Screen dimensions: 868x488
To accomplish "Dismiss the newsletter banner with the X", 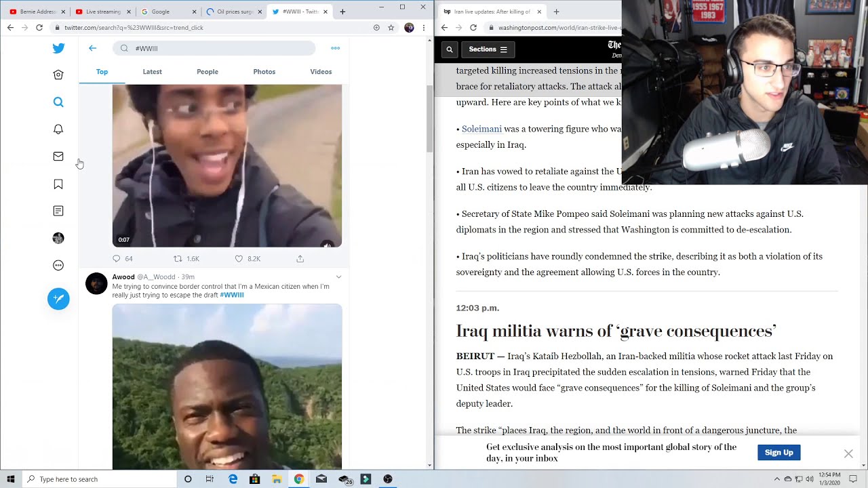I will pos(848,453).
